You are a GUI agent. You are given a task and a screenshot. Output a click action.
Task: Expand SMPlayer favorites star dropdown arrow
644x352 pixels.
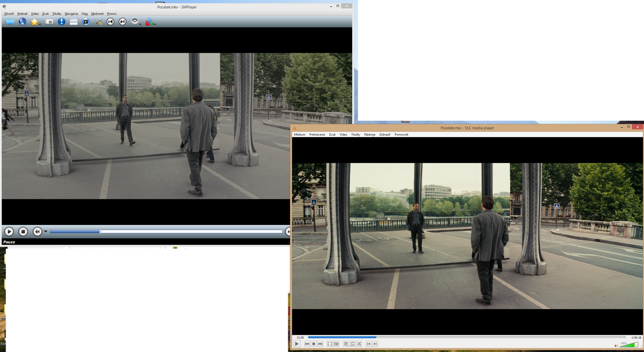pyautogui.click(x=40, y=23)
